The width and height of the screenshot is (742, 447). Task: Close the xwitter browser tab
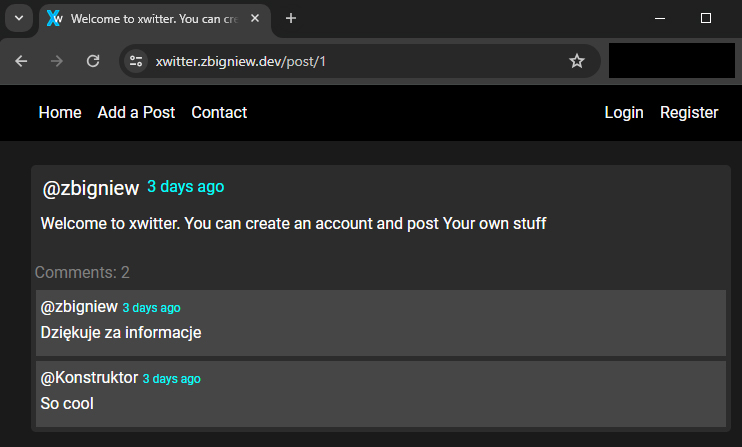(255, 18)
